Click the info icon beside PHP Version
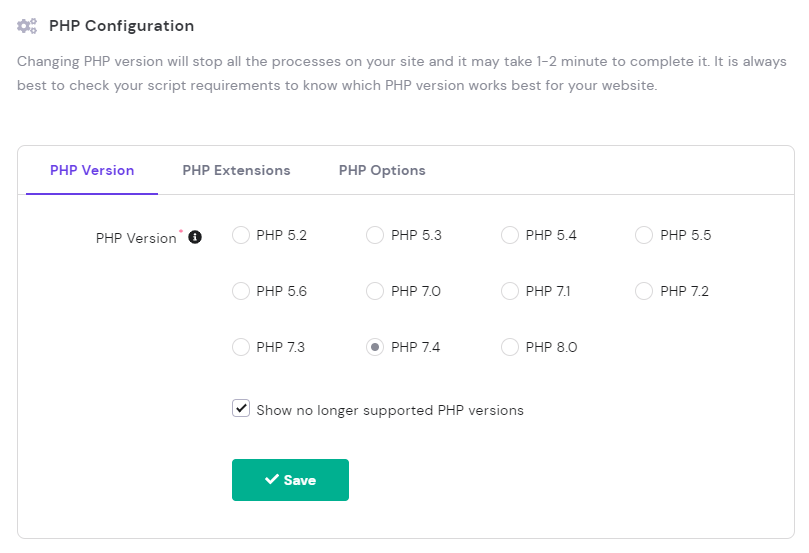 point(195,237)
